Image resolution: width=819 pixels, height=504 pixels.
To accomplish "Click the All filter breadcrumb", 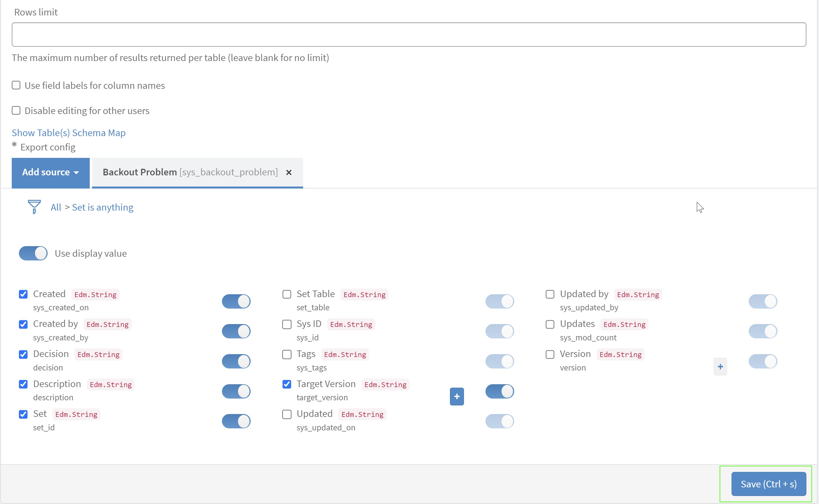I will 56,207.
